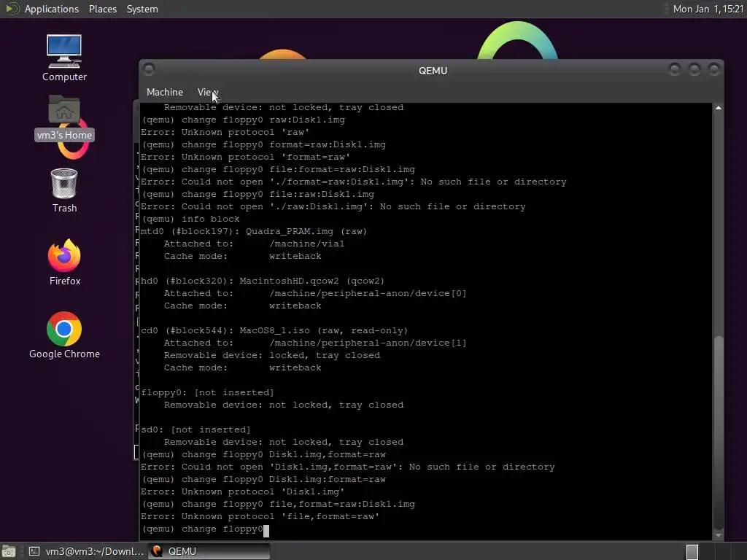Image resolution: width=747 pixels, height=560 pixels.
Task: Switch to the vm3@vm3 terminal taskbar button
Action: tap(86, 551)
